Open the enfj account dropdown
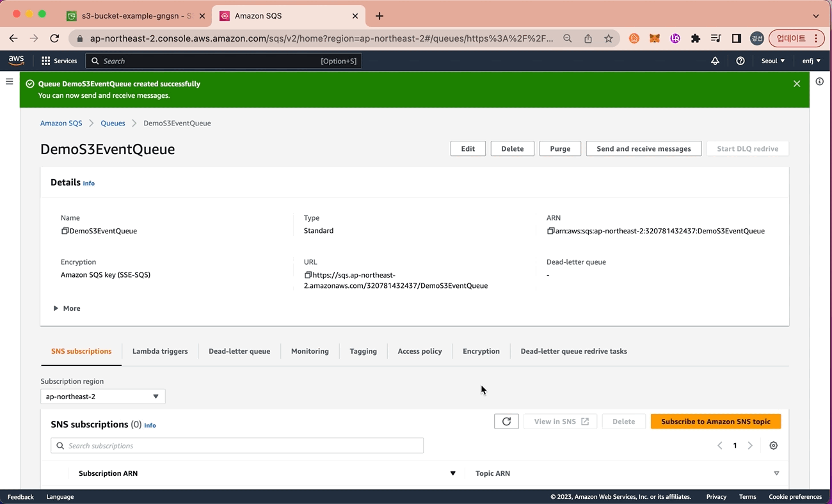Image resolution: width=832 pixels, height=504 pixels. click(812, 61)
